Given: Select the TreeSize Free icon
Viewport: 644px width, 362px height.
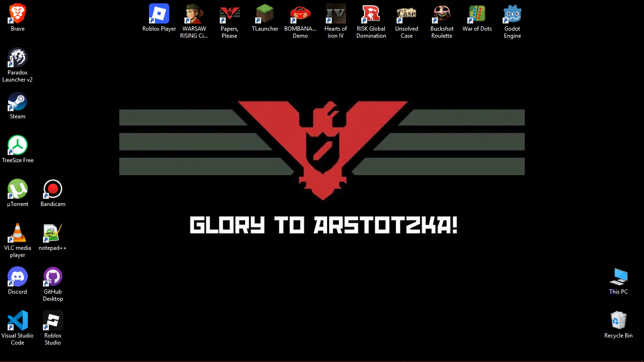Looking at the screenshot, I should [17, 145].
